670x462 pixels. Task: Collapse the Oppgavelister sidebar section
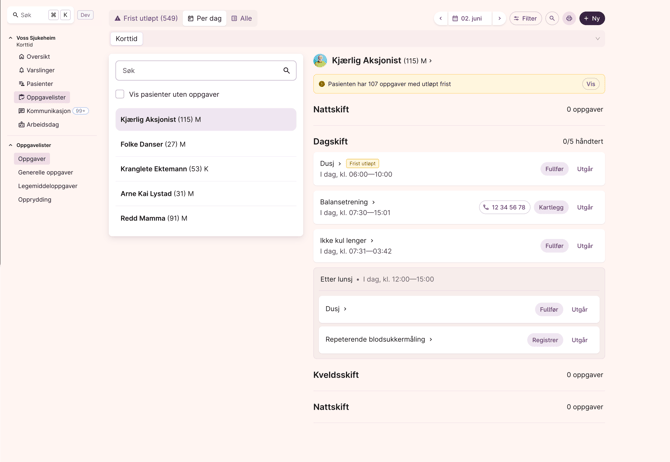coord(11,145)
